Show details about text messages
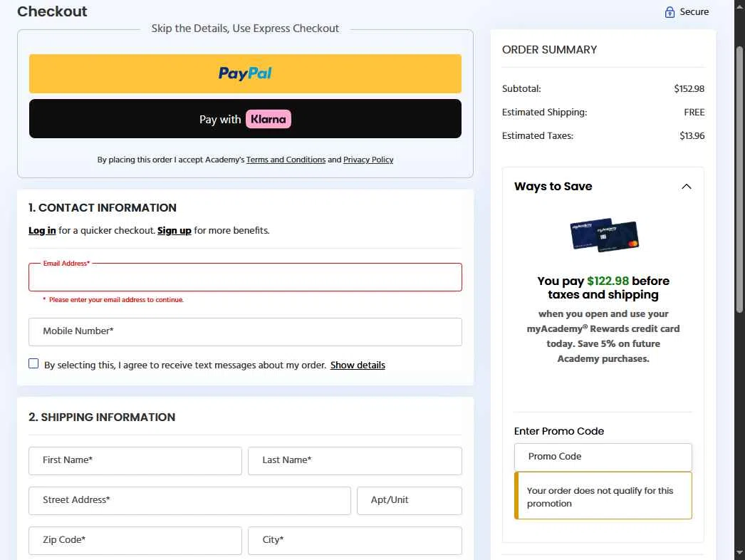Screen dimensions: 745x560 pyautogui.click(x=358, y=365)
